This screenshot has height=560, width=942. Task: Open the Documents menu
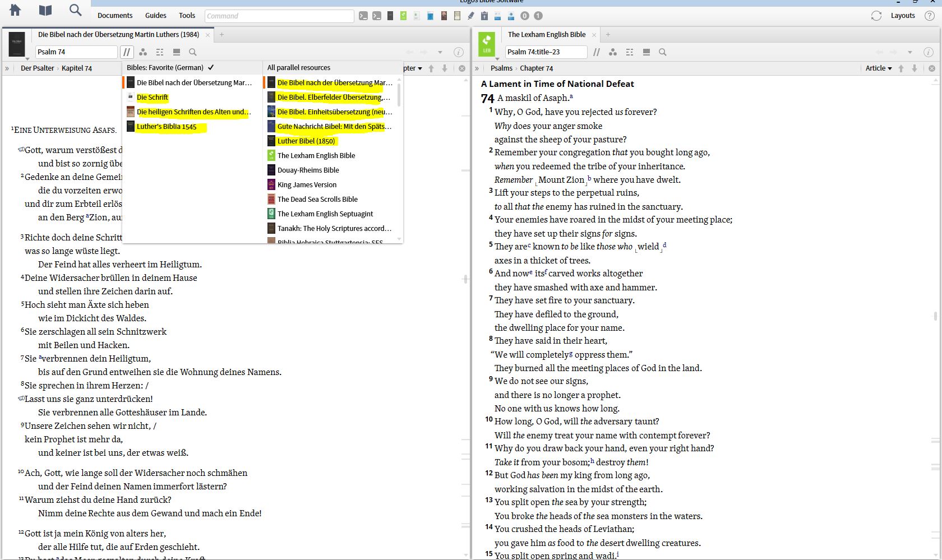point(115,16)
